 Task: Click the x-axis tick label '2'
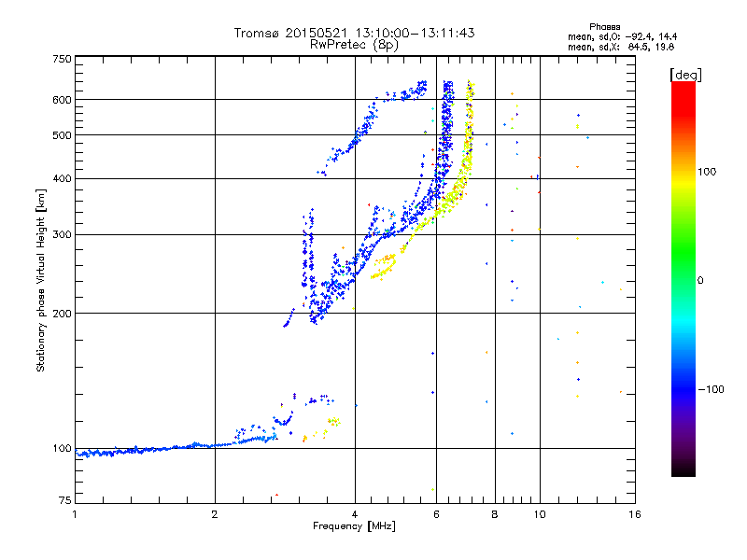point(215,514)
